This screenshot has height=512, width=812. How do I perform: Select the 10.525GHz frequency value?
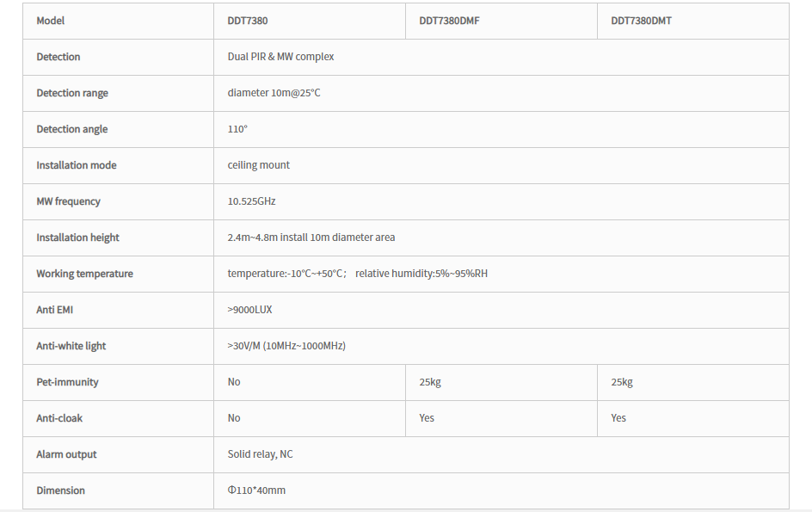pos(252,201)
